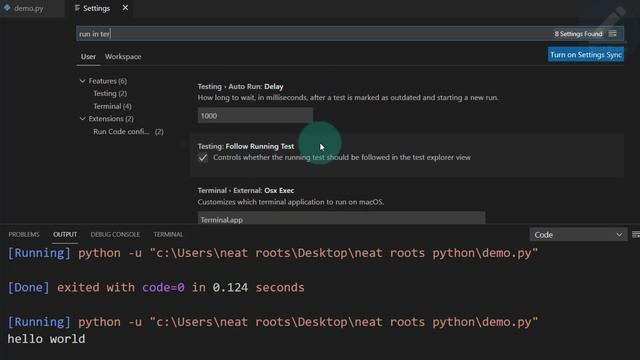Click the '8 Settings Found' text
The height and width of the screenshot is (360, 640).
[578, 34]
